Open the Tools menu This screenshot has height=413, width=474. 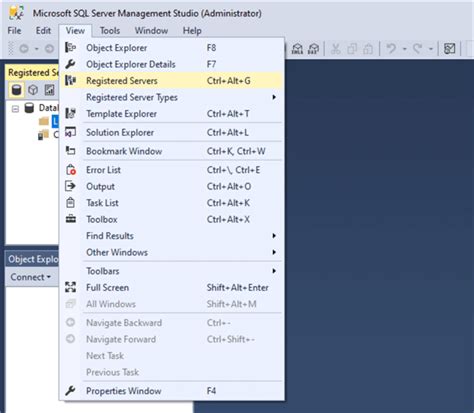click(110, 31)
